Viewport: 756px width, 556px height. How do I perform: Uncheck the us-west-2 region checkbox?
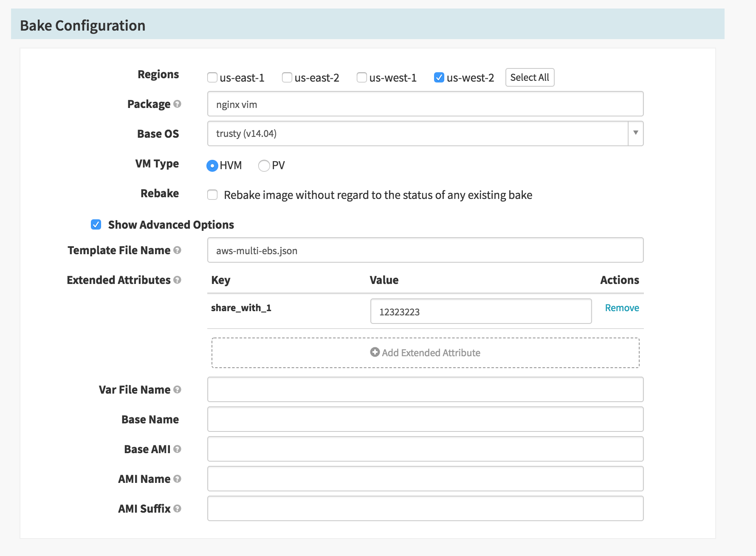tap(439, 78)
